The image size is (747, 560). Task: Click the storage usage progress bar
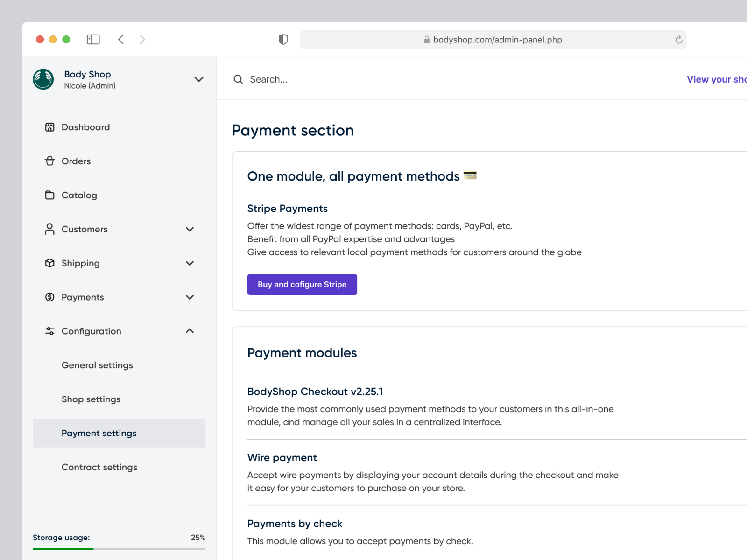pyautogui.click(x=119, y=549)
